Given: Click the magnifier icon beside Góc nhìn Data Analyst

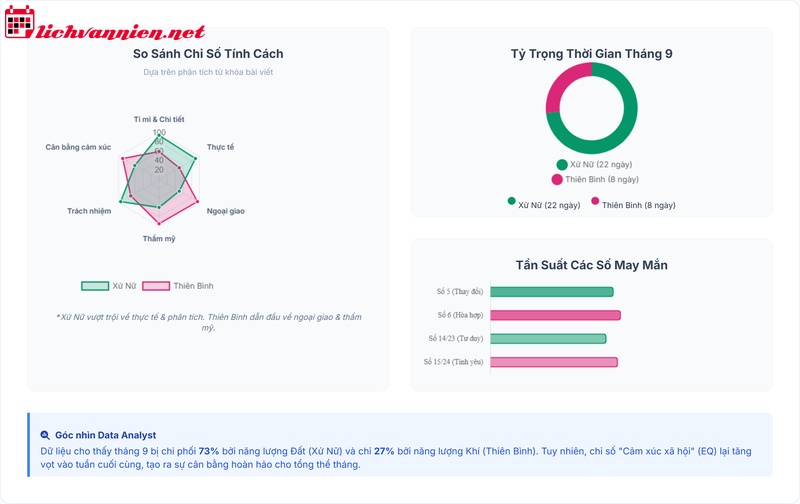Looking at the screenshot, I should (x=45, y=435).
